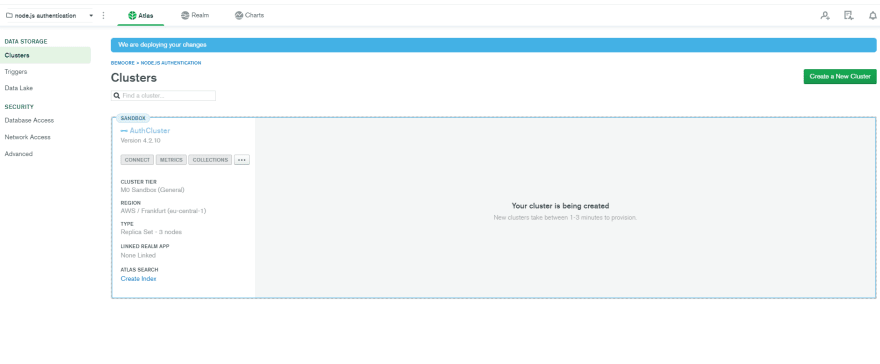Viewport: 880px width, 364px height.
Task: Click Your cluster is being created message
Action: [x=560, y=206]
